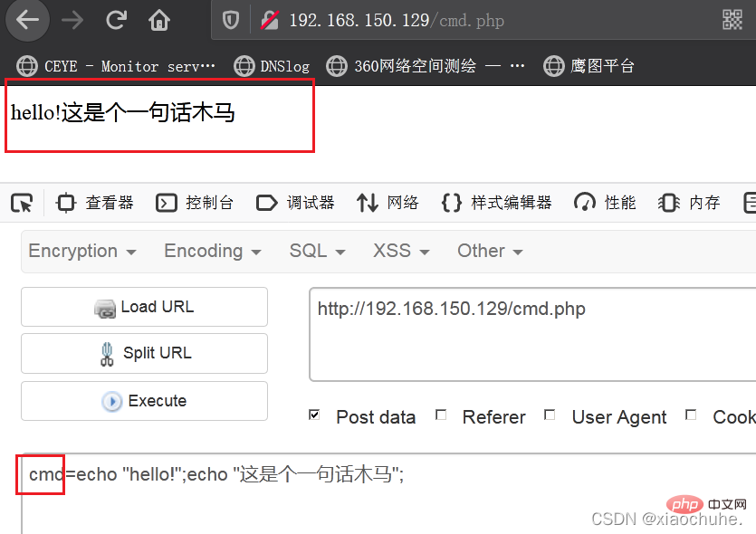Expand the XSS dropdown menu
The width and height of the screenshot is (756, 534).
click(x=401, y=251)
